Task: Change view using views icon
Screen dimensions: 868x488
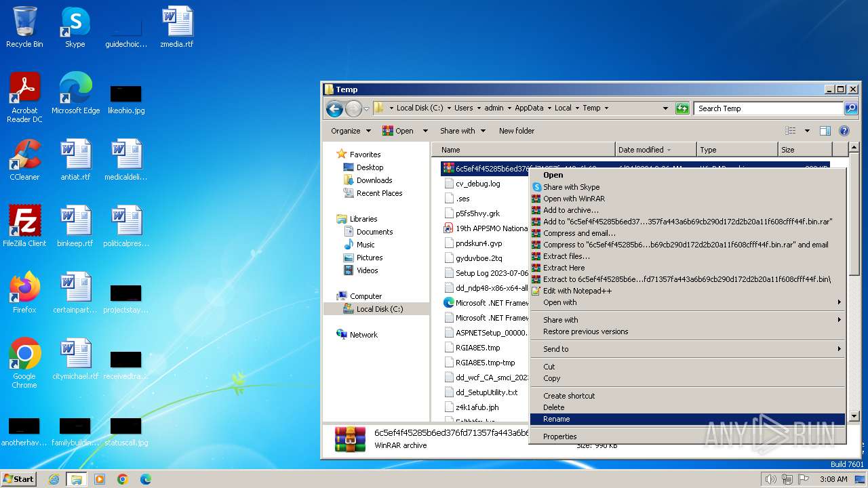Action: coord(790,131)
